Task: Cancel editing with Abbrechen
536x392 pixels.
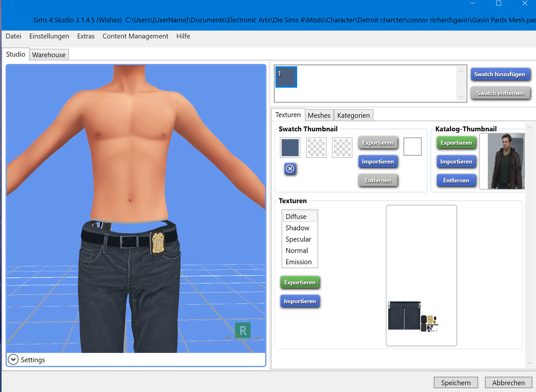Action: [x=508, y=383]
